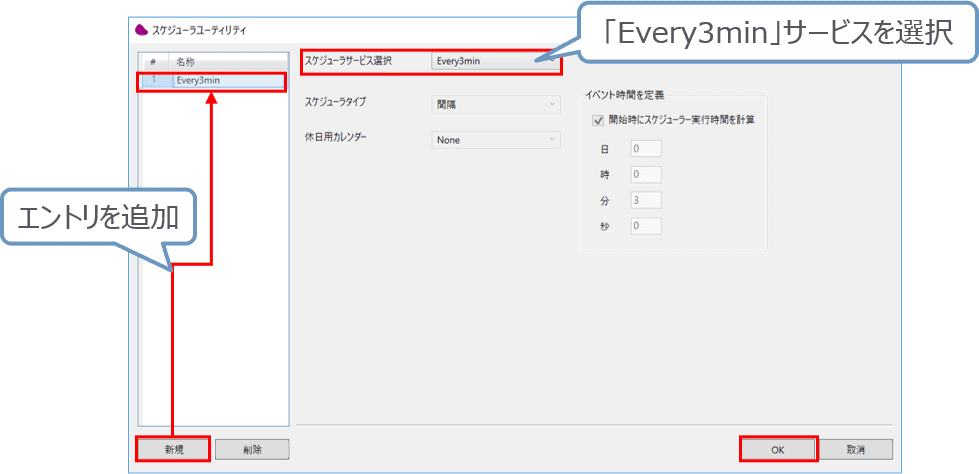Click the scheduler utility app icon in title bar
Image resolution: width=979 pixels, height=474 pixels.
pyautogui.click(x=141, y=30)
